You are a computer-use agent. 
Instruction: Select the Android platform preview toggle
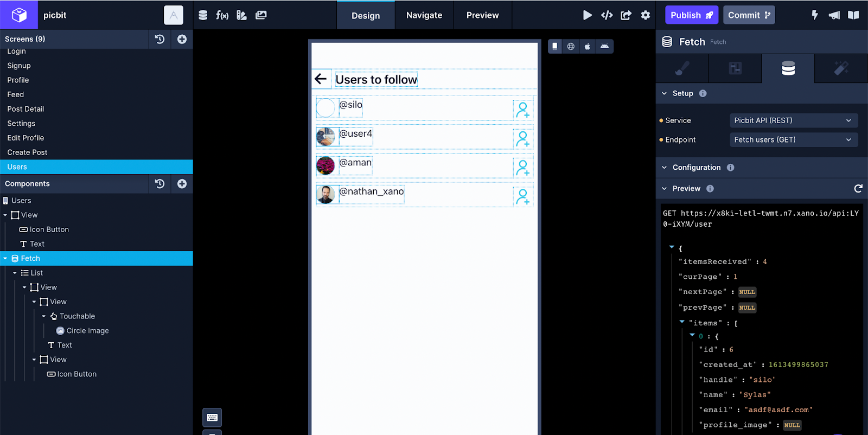click(604, 47)
